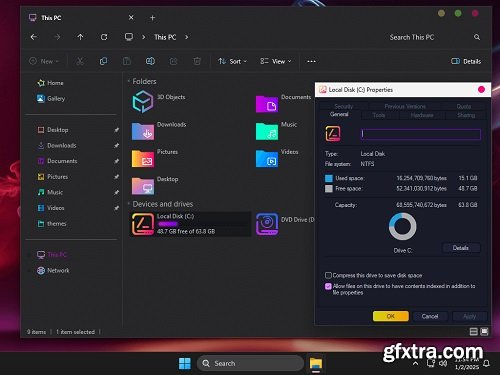Viewport: 500px width, 375px height.
Task: Open pinned Downloads in the sidebar
Action: click(57, 145)
